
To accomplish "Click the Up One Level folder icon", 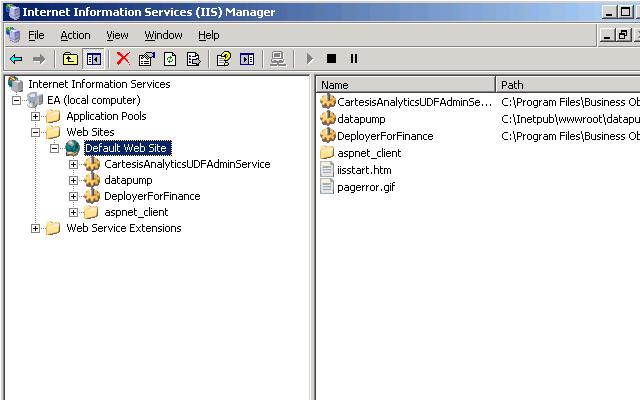I will [x=70, y=59].
